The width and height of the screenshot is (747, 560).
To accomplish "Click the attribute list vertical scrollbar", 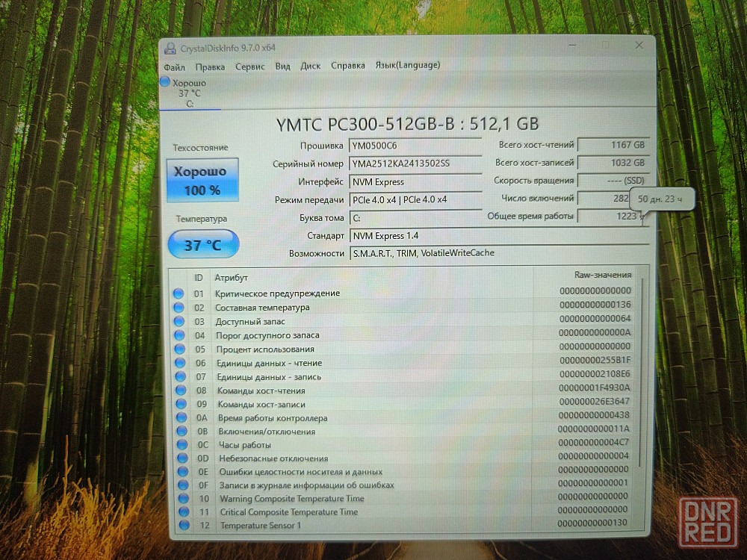I will point(640,373).
